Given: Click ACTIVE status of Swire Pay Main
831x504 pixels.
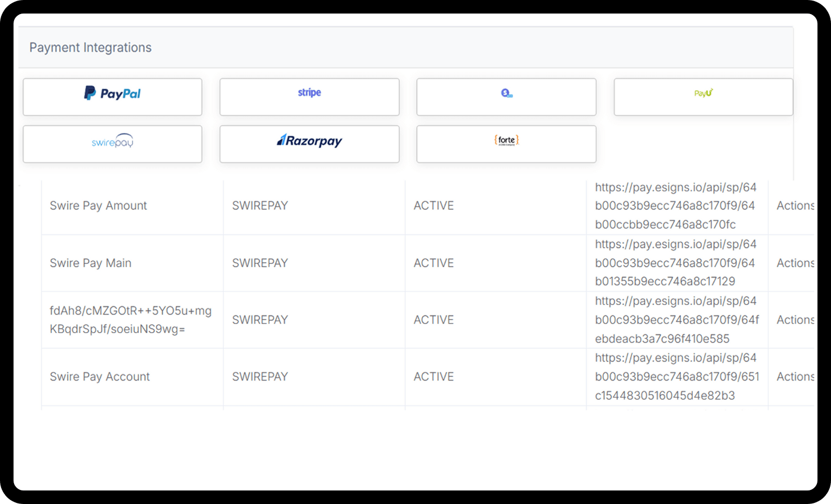Looking at the screenshot, I should 434,263.
